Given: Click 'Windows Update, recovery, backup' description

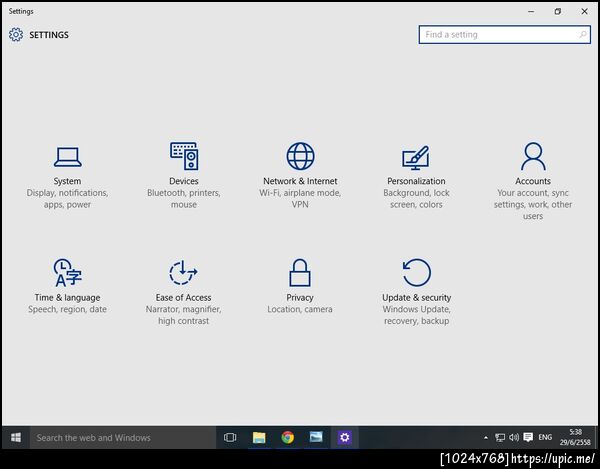Looking at the screenshot, I should click(x=416, y=315).
